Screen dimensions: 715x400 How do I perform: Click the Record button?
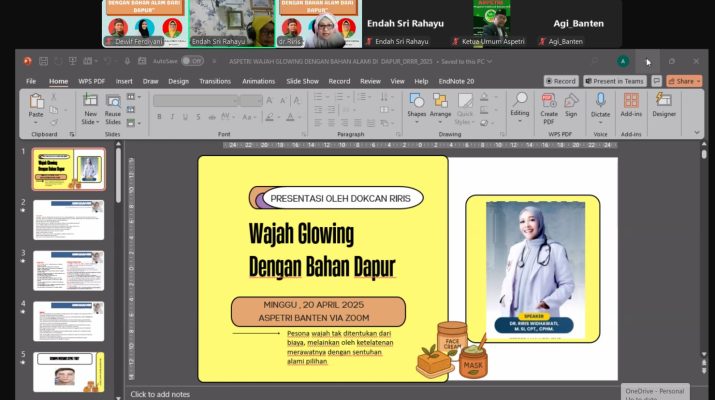click(x=561, y=81)
